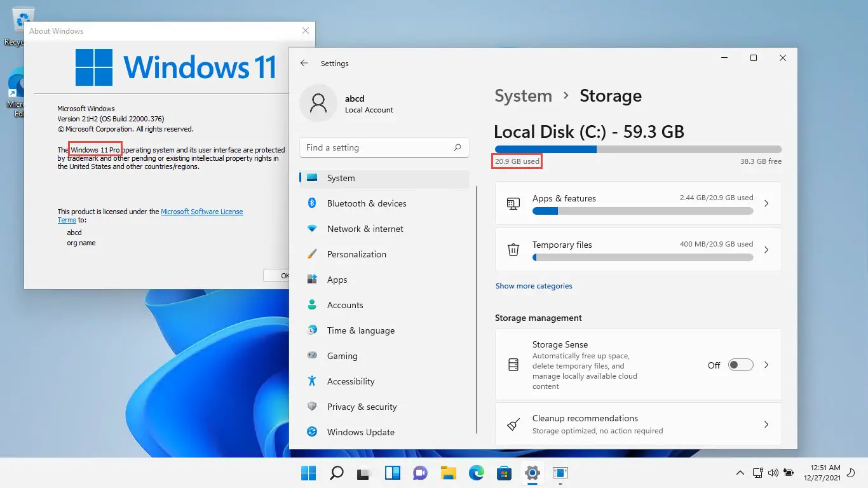The height and width of the screenshot is (488, 868).
Task: Select Accessibility in Settings sidebar
Action: click(384, 381)
